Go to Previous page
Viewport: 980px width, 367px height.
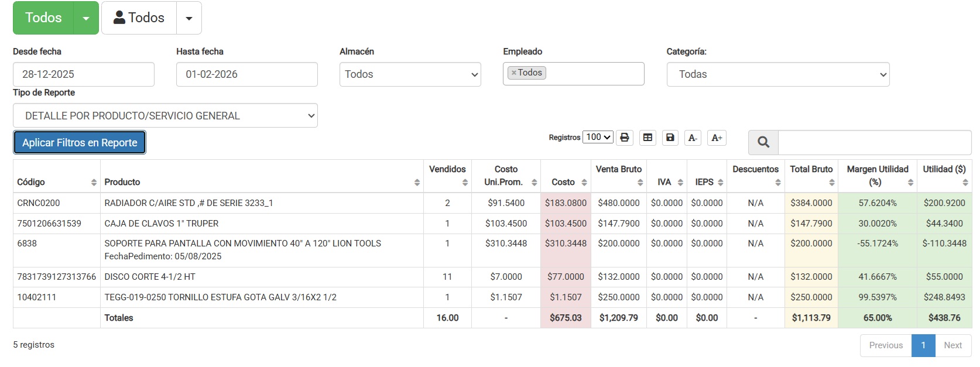click(x=886, y=345)
